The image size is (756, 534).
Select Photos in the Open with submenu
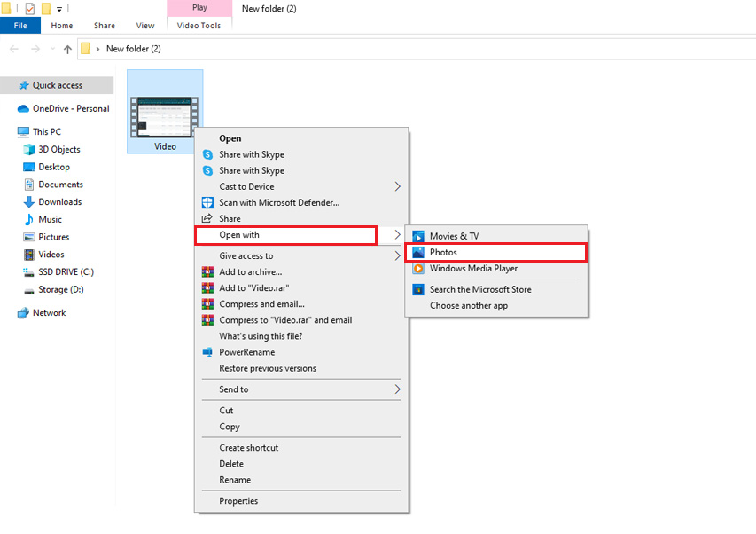[x=496, y=252]
